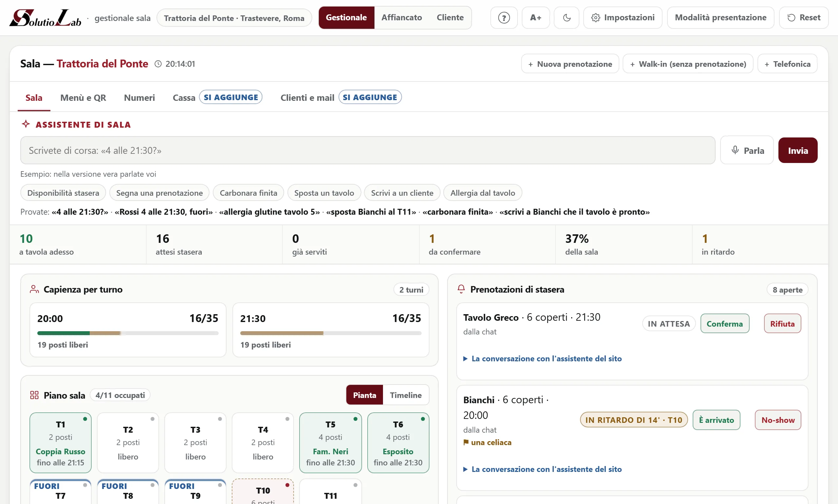Viewport: 838px width, 504px height.
Task: Open the Numeri tab
Action: pos(139,98)
